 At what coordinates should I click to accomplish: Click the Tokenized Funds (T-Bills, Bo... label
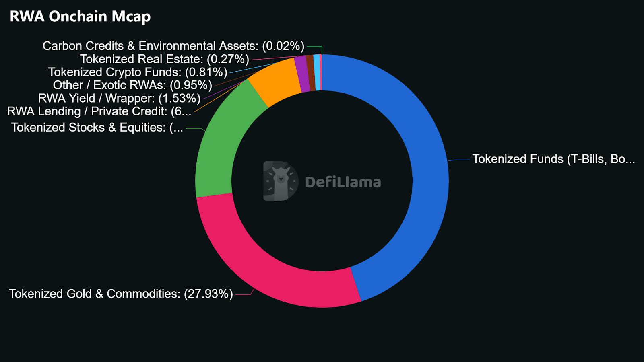pos(553,159)
